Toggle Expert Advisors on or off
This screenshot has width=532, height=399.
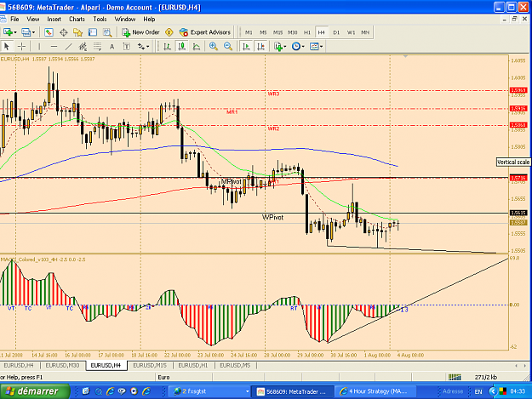click(205, 32)
